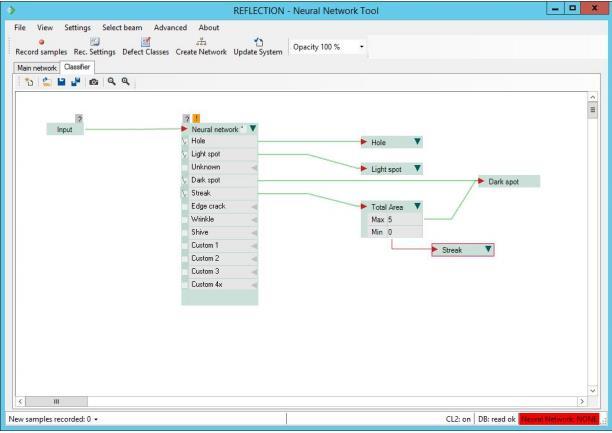This screenshot has height=433, width=612.
Task: Click the save-as double disk icon
Action: coord(76,82)
